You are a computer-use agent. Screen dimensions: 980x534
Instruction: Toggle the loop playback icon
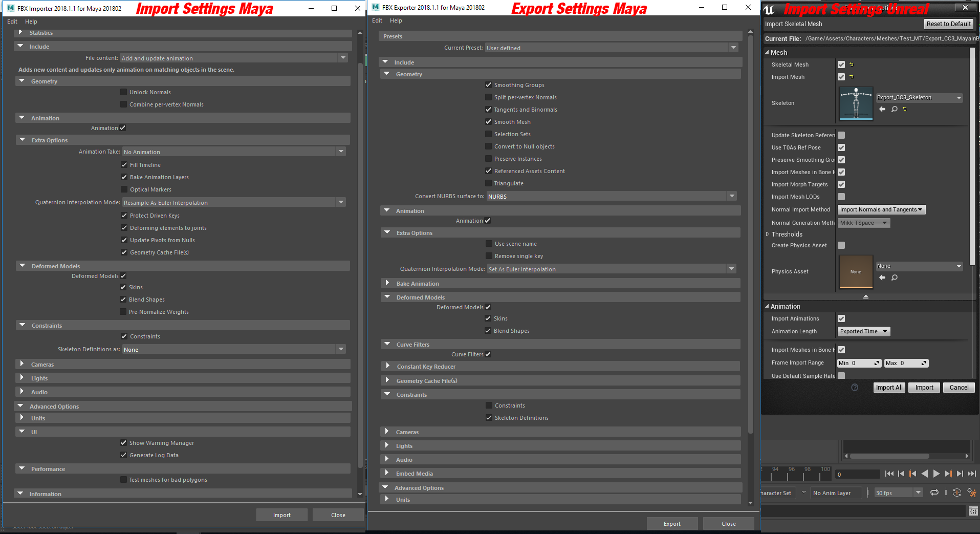coord(934,493)
